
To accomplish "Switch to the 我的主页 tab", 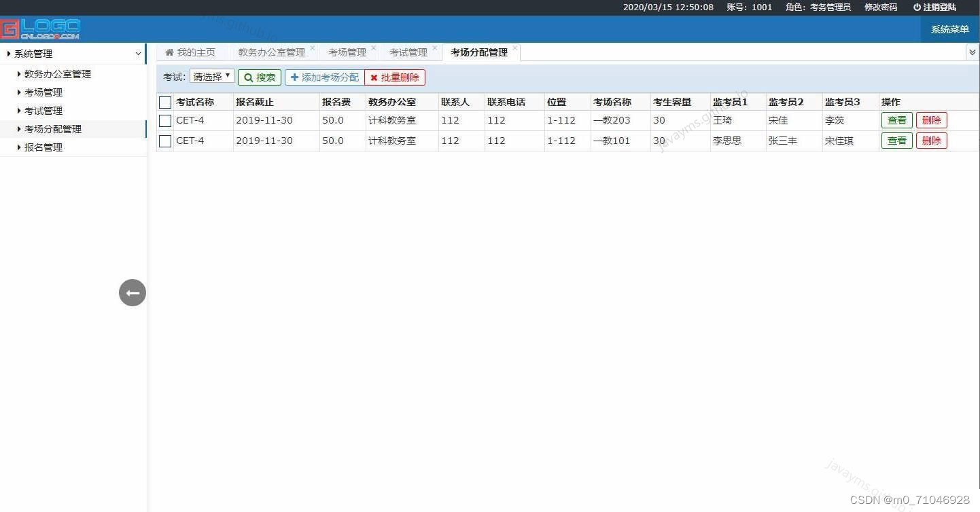I will click(191, 52).
